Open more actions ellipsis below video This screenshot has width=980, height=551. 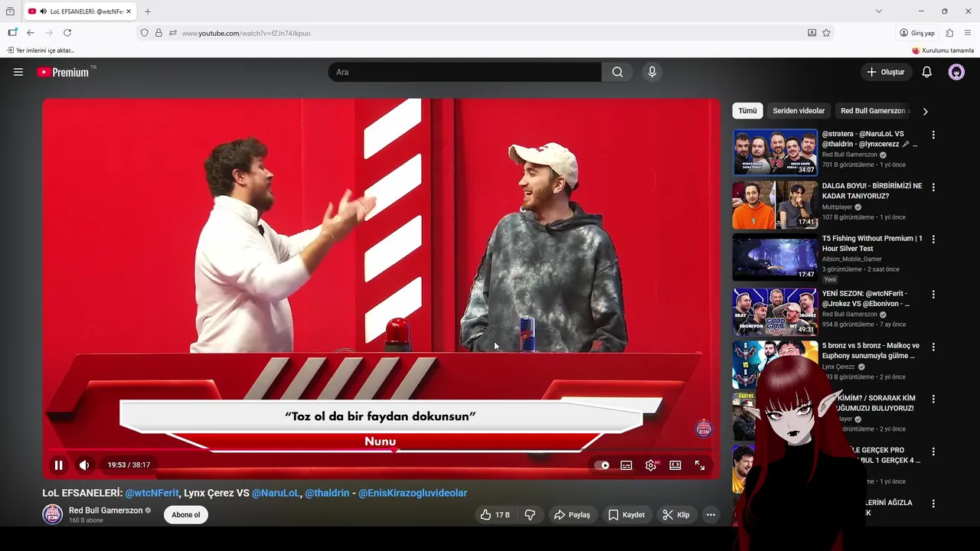click(x=711, y=515)
